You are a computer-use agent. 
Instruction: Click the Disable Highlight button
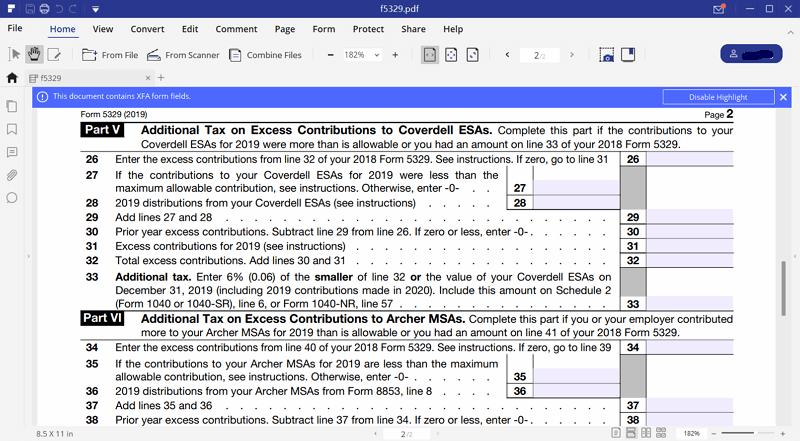point(718,97)
